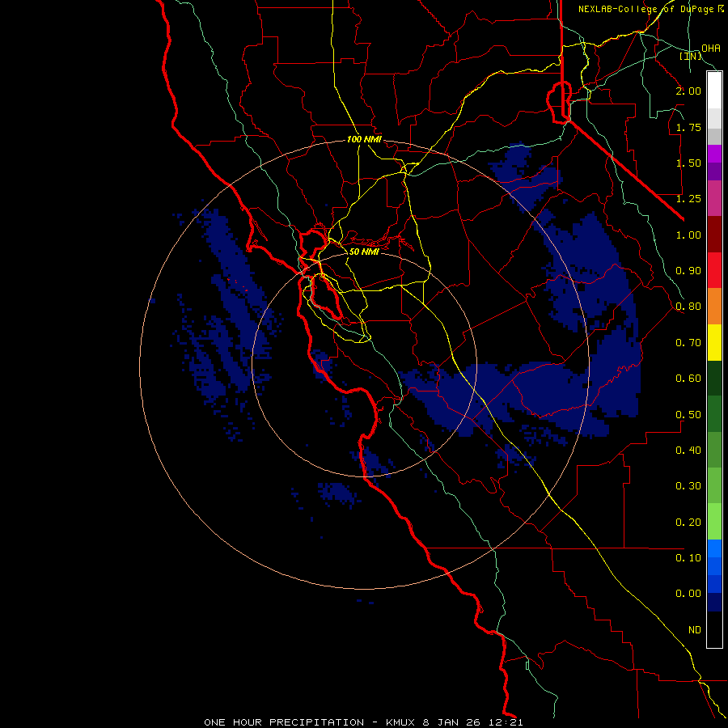
Task: Pick the yellow legend swatch at 0.70
Action: [x=714, y=342]
